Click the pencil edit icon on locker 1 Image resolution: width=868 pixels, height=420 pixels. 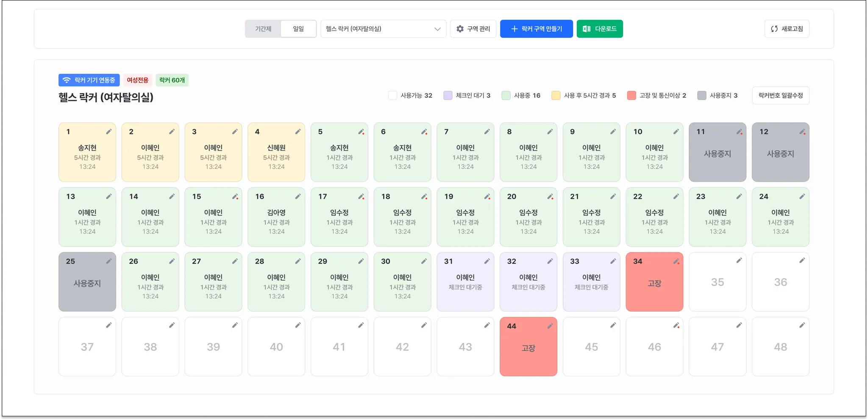point(109,132)
